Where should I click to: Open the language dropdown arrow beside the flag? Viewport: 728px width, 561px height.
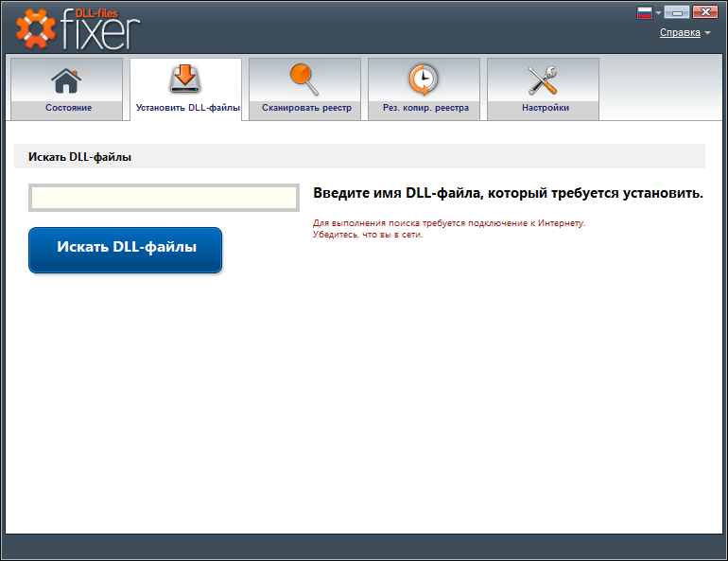point(658,13)
